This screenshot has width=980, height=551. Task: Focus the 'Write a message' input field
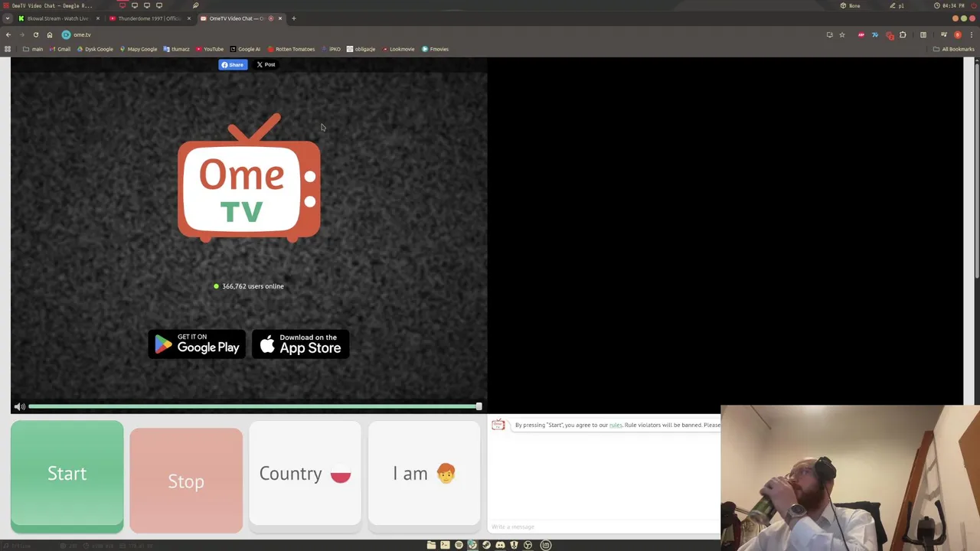click(603, 527)
